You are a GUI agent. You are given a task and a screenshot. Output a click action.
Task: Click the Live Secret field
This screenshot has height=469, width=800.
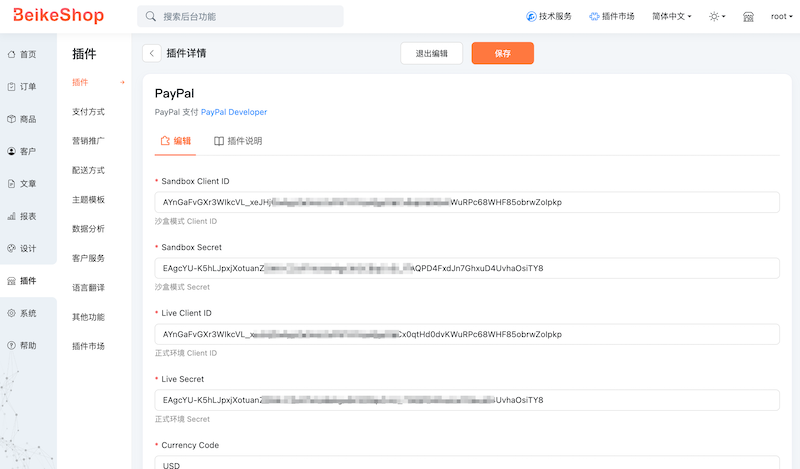point(467,400)
